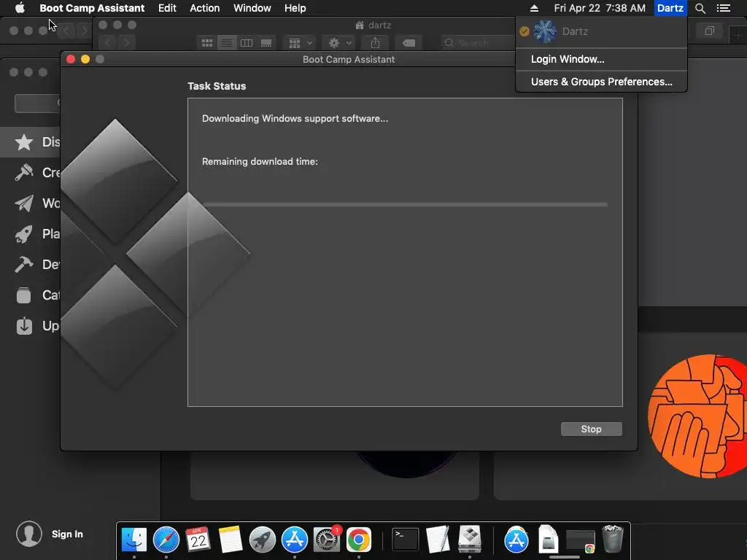Click the Finder search field
Image resolution: width=747 pixels, height=560 pixels.
tap(478, 43)
